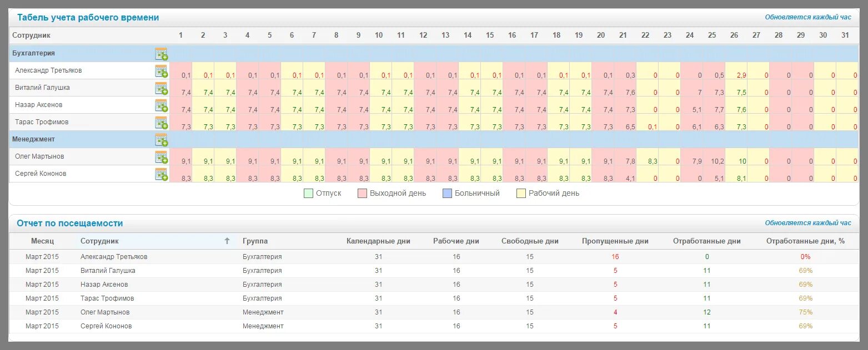Click 75% value for Олег Мартынов
The image size is (868, 350).
pyautogui.click(x=805, y=312)
